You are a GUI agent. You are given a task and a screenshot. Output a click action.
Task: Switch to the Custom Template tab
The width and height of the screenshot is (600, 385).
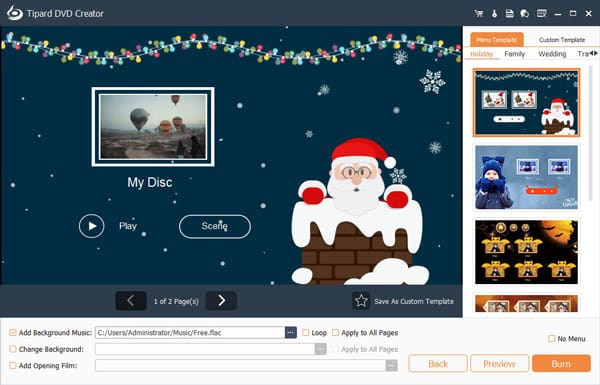pos(562,40)
